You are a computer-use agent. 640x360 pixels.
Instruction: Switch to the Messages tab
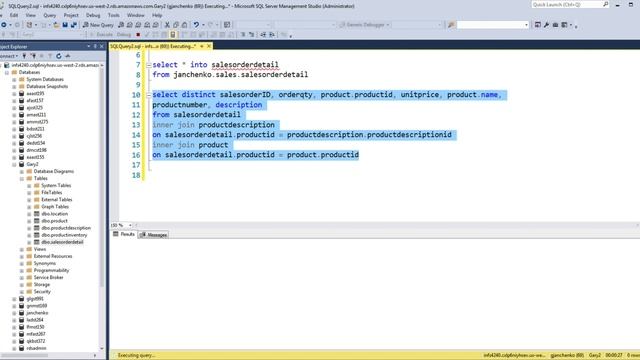(153, 235)
